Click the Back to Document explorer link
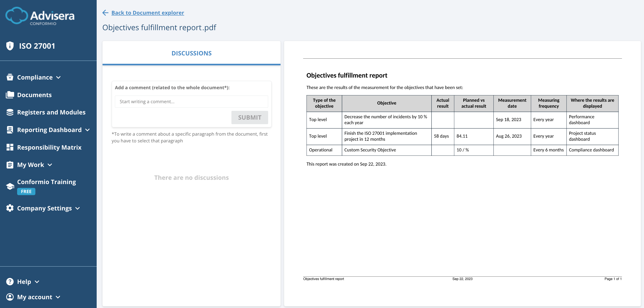644x308 pixels. (x=148, y=12)
